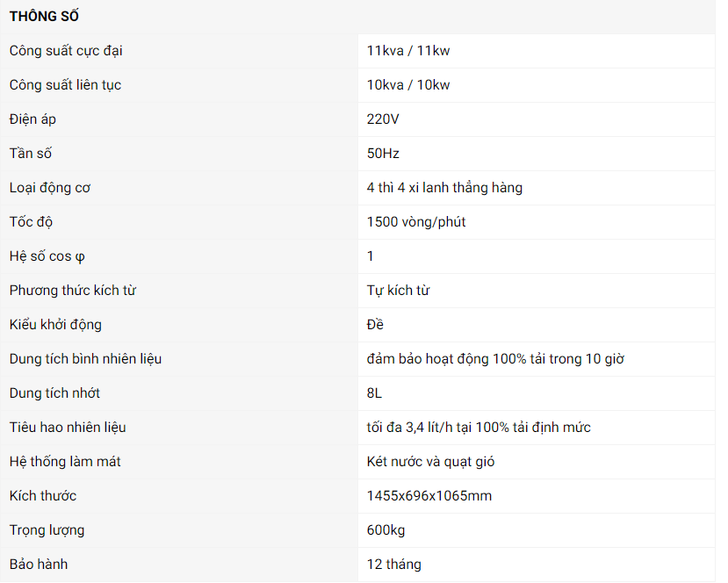Click the THÔNG SỐ table header
This screenshot has width=728, height=583.
coord(45,17)
